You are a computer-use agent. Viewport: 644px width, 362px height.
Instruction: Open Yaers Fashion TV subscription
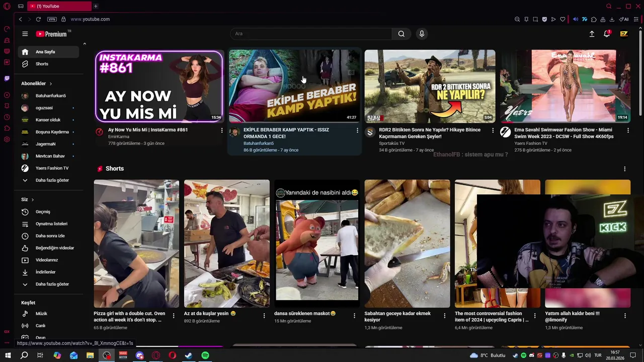tap(48, 168)
